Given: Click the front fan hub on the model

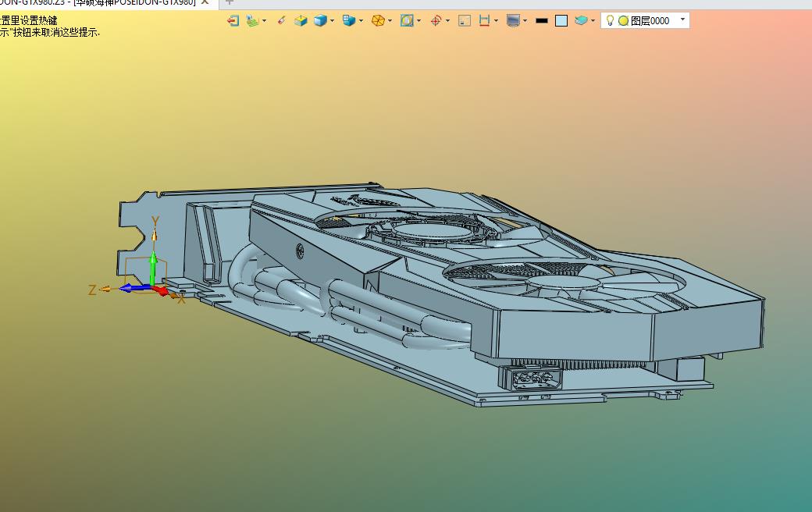Looking at the screenshot, I should (564, 283).
